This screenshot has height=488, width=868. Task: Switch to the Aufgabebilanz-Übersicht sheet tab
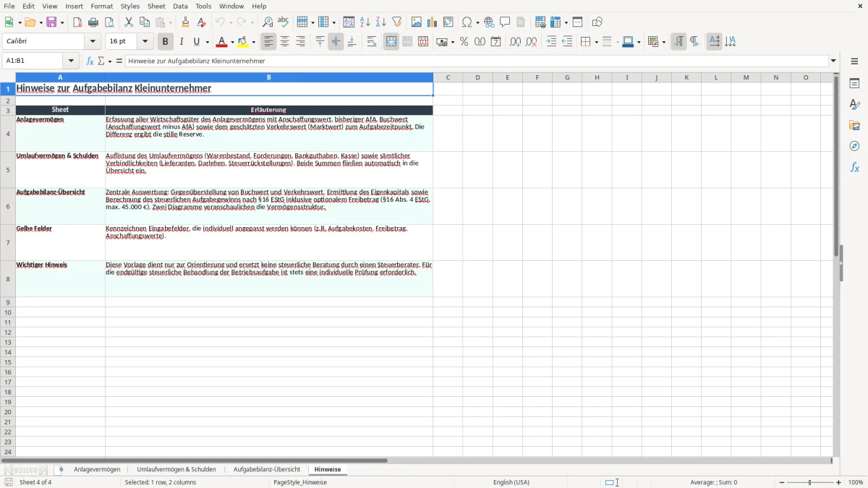click(267, 469)
